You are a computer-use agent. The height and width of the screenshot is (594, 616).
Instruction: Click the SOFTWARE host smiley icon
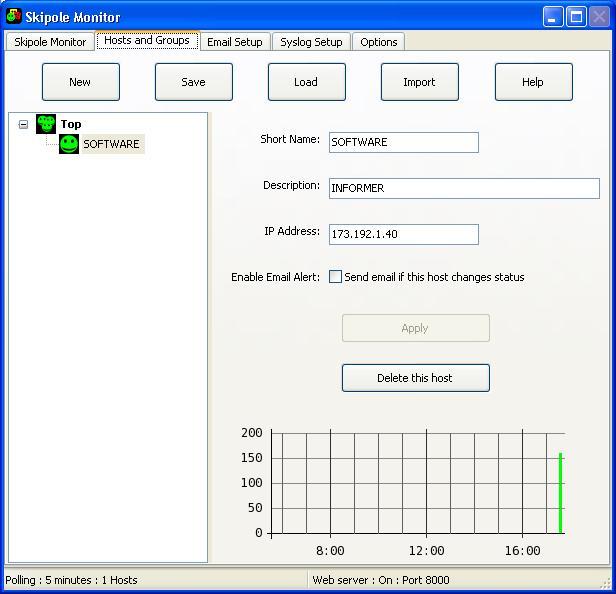[x=69, y=144]
